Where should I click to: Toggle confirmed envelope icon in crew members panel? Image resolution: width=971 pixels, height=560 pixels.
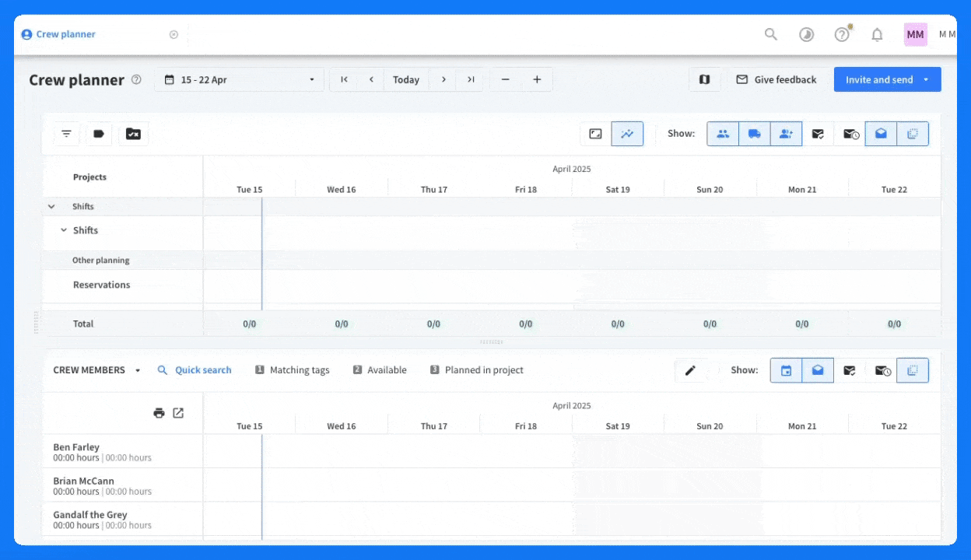coord(850,370)
